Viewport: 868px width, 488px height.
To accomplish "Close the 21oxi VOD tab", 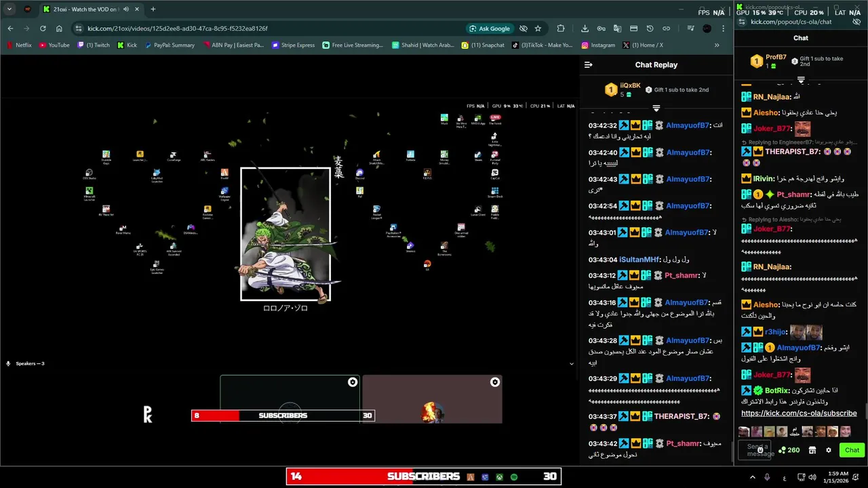I will (137, 9).
